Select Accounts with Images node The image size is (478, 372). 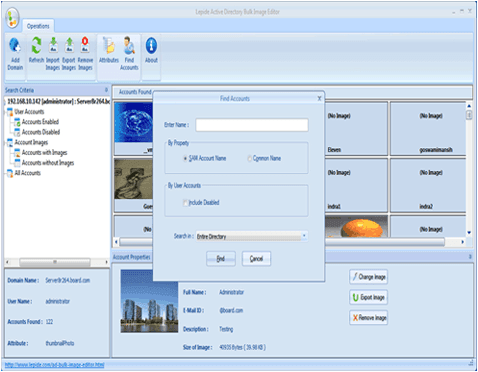(x=44, y=153)
